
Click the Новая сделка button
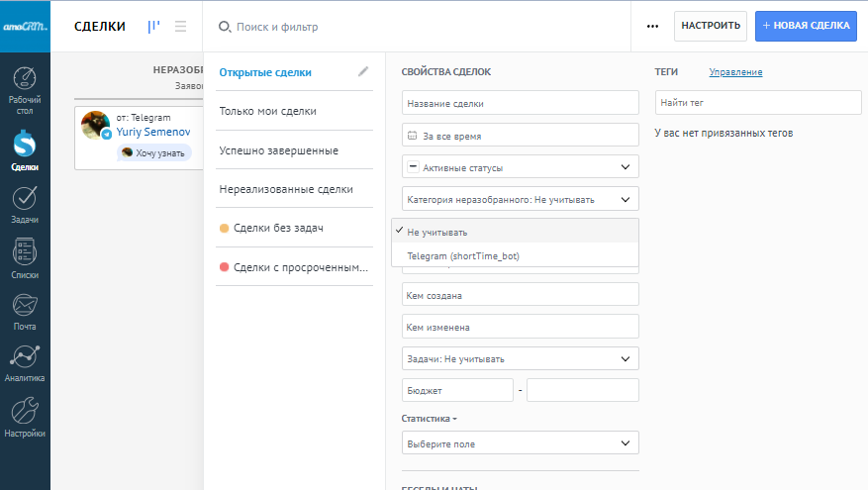coord(805,26)
